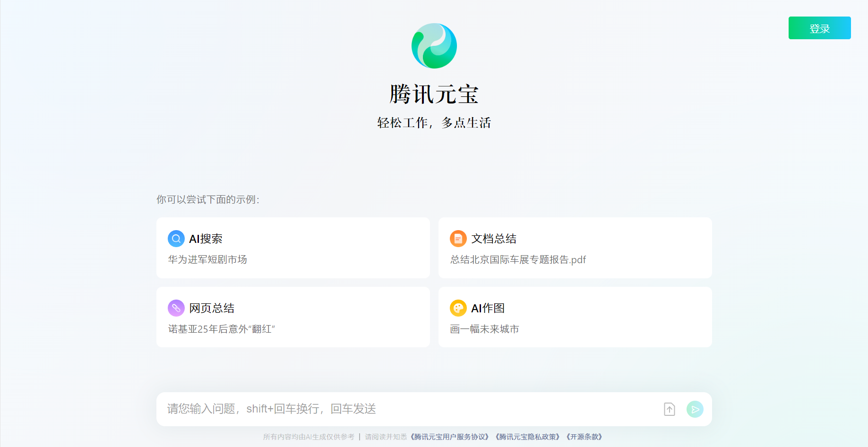Focus the question input field
The width and height of the screenshot is (868, 447).
[406, 409]
